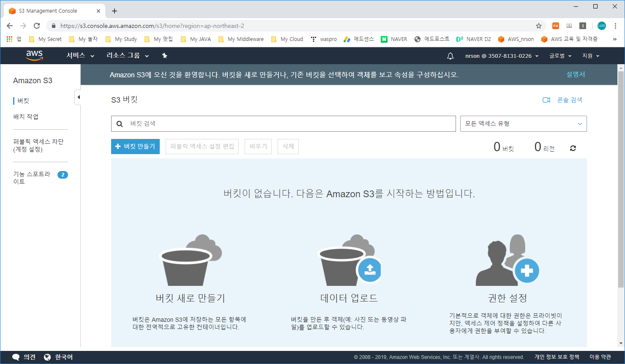This screenshot has height=364, width=625.
Task: Collapse the Amazon S3 sidebar arrow
Action: tap(78, 97)
